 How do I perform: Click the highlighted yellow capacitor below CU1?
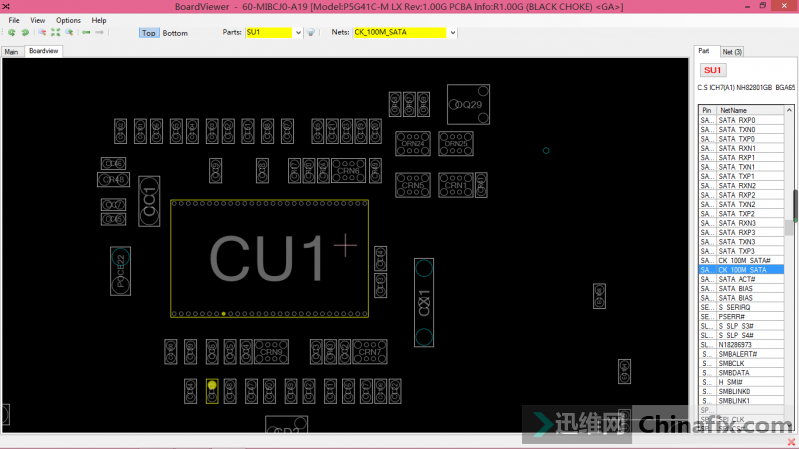pos(212,391)
